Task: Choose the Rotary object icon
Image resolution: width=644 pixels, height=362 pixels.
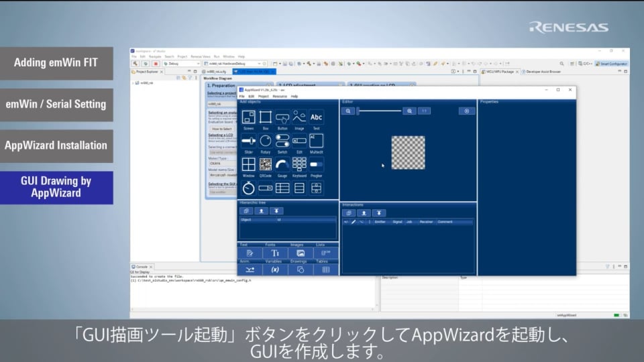Action: point(266,141)
